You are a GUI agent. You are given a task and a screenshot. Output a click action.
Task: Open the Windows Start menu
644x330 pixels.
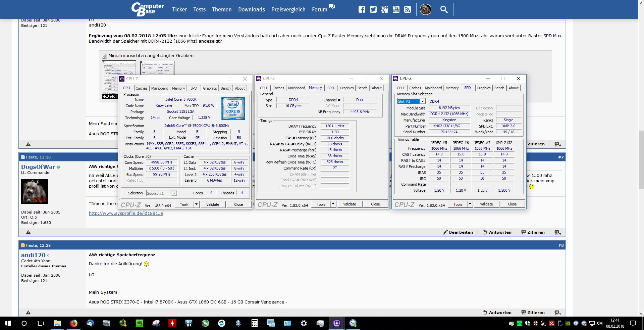coord(8,323)
